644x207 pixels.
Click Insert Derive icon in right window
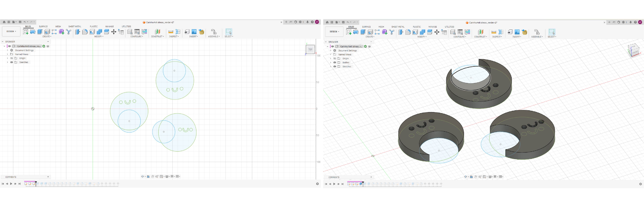(510, 32)
